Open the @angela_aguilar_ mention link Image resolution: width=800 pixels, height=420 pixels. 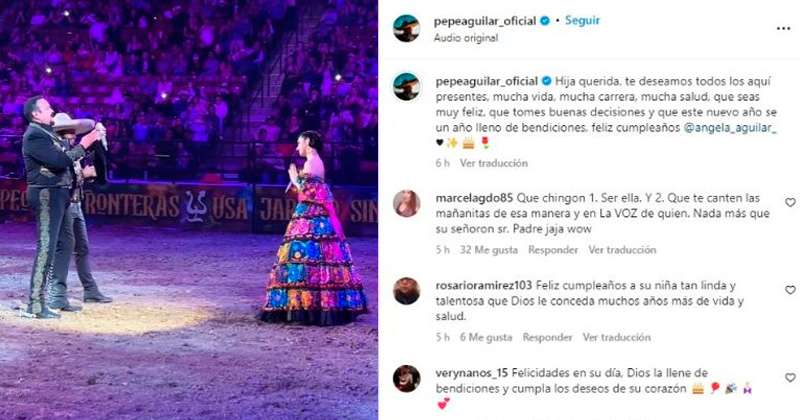(x=730, y=128)
